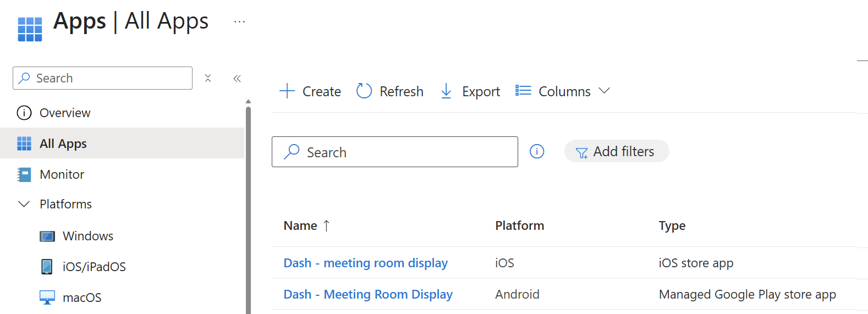Open the Columns dropdown
The image size is (868, 314).
point(563,91)
